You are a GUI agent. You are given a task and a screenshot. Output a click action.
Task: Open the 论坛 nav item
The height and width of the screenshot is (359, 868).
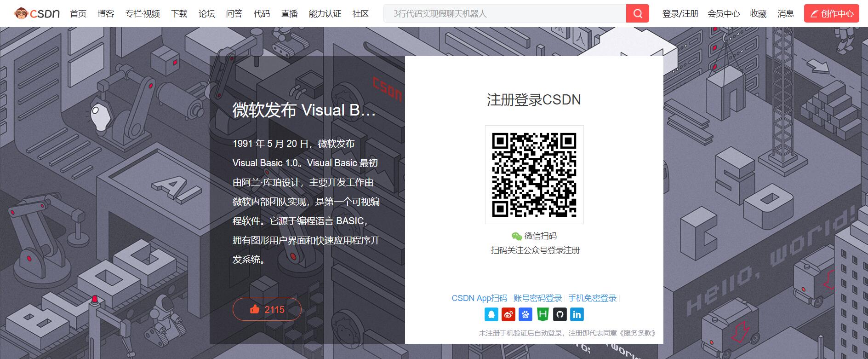(207, 14)
